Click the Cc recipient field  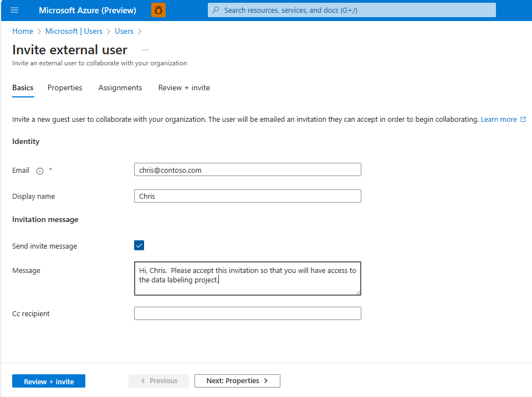point(248,313)
